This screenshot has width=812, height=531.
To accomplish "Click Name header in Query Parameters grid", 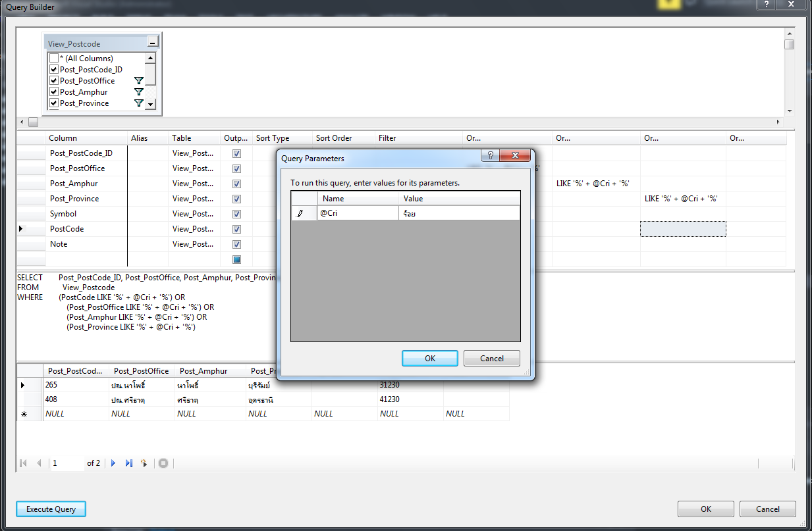I will pos(358,198).
